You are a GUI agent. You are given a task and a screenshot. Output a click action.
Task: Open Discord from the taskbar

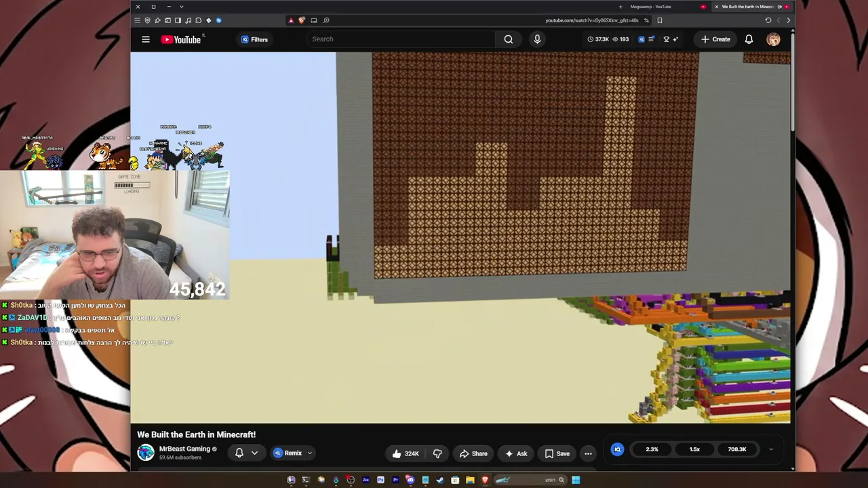pyautogui.click(x=410, y=480)
